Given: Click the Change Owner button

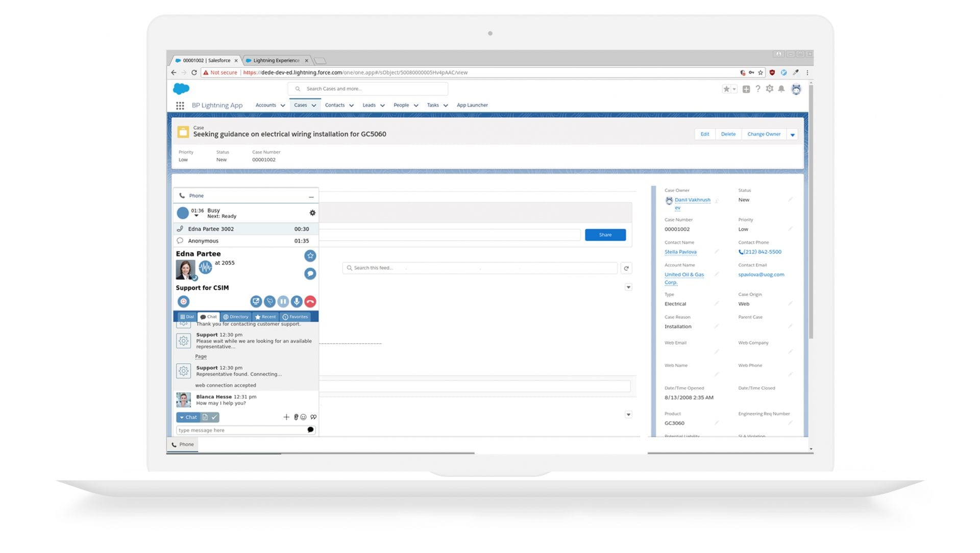Looking at the screenshot, I should point(764,134).
